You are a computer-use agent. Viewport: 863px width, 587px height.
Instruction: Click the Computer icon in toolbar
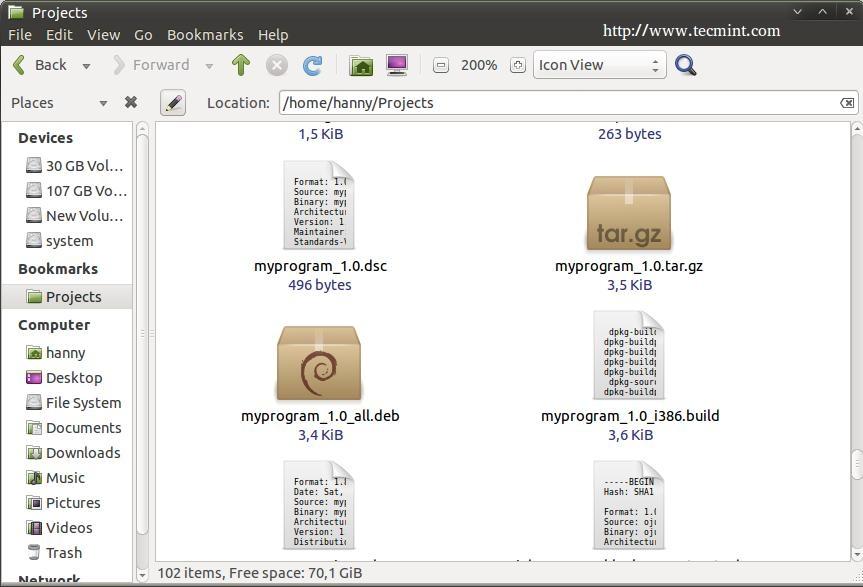click(x=397, y=65)
